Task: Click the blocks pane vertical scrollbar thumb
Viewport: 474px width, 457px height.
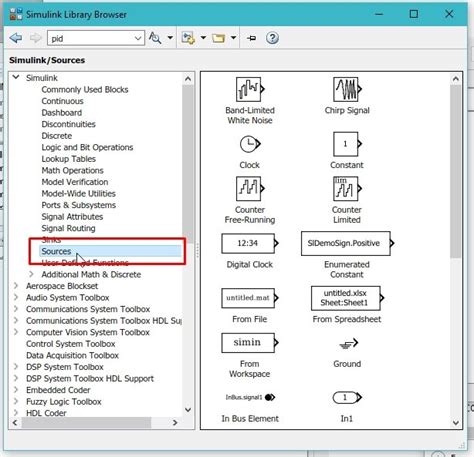Action: pos(456,171)
